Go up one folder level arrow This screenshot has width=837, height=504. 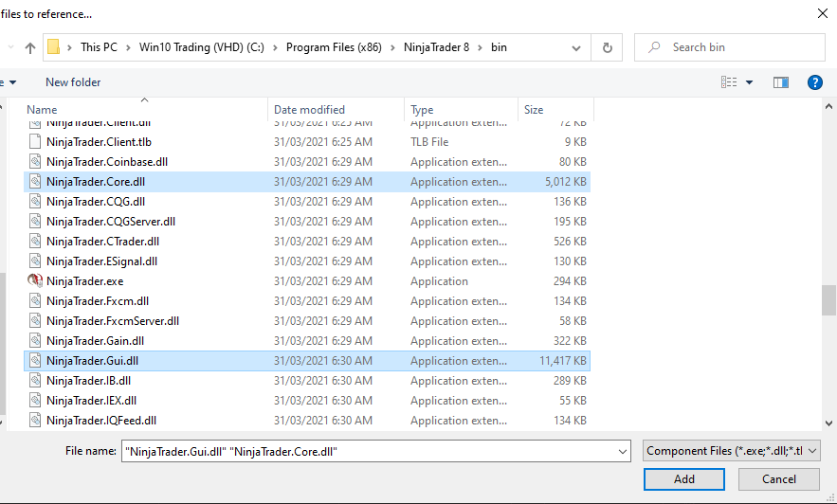pyautogui.click(x=30, y=48)
